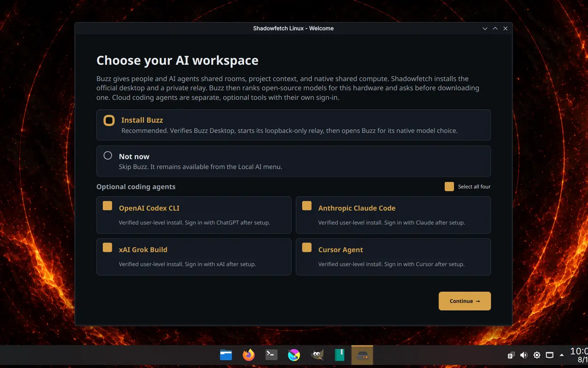This screenshot has height=368, width=588.
Task: Click the 'Shadowfetch Linux - Welcome' title text
Action: (293, 29)
